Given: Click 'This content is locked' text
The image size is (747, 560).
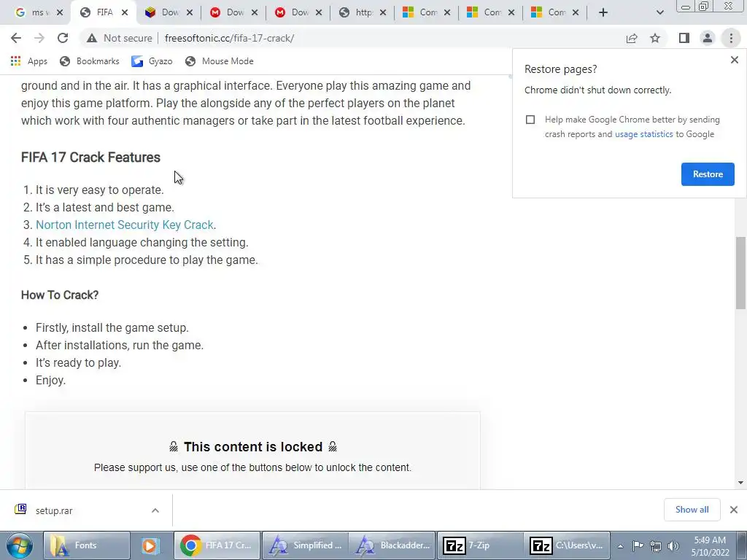Looking at the screenshot, I should pos(253,447).
